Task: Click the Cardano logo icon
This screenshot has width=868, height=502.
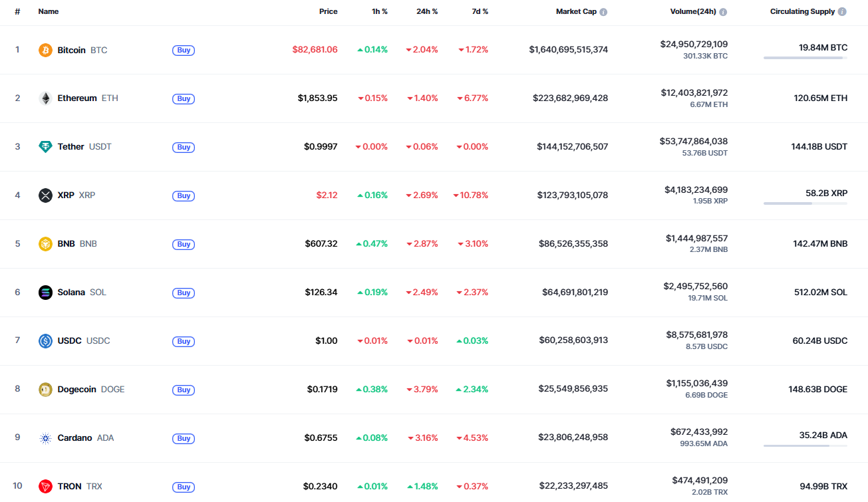Action: click(45, 438)
